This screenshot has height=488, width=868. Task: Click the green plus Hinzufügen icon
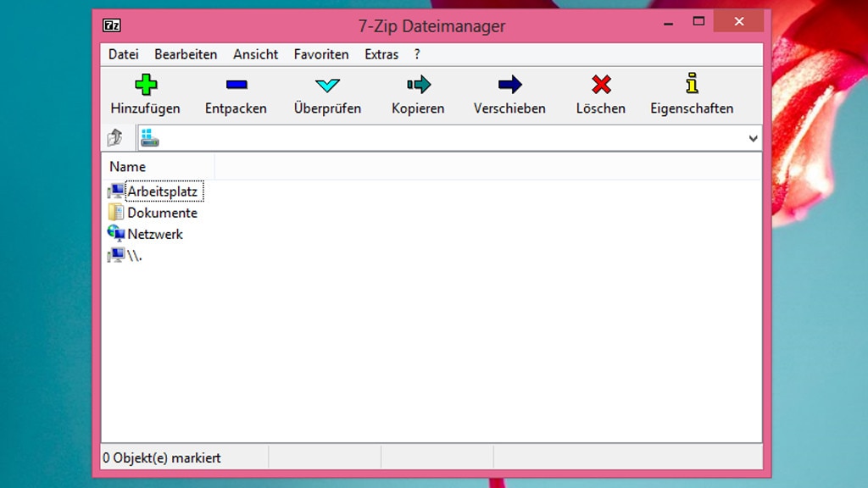[x=146, y=85]
